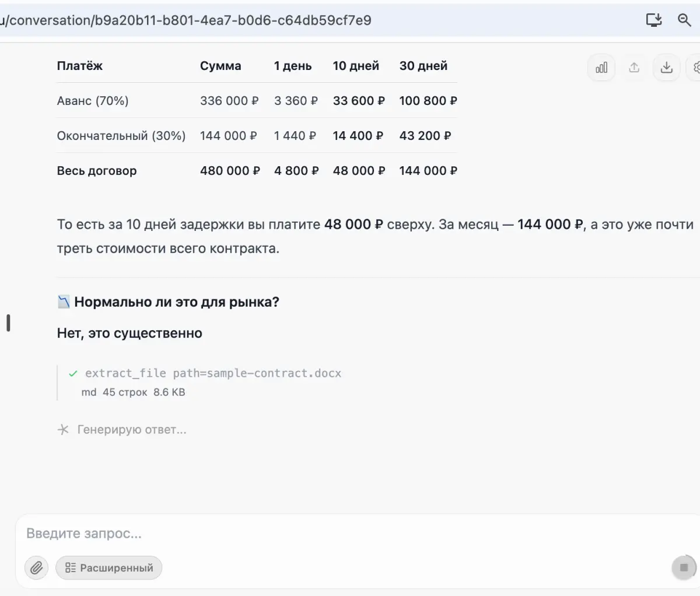Toggle the Расширенный mode button
Image resolution: width=700 pixels, height=596 pixels.
click(x=108, y=567)
